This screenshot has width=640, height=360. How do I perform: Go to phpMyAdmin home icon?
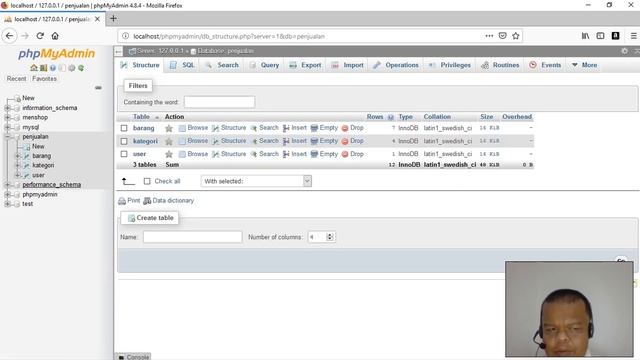point(34,68)
